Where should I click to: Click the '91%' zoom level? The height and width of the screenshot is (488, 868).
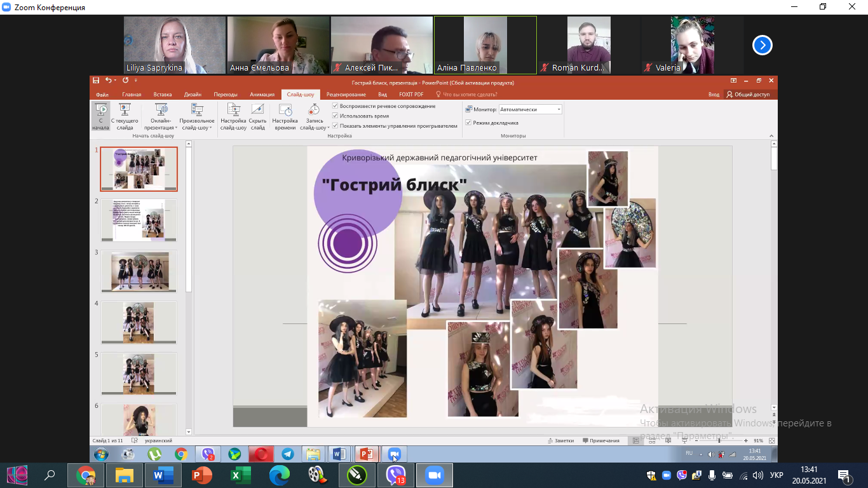(x=758, y=440)
